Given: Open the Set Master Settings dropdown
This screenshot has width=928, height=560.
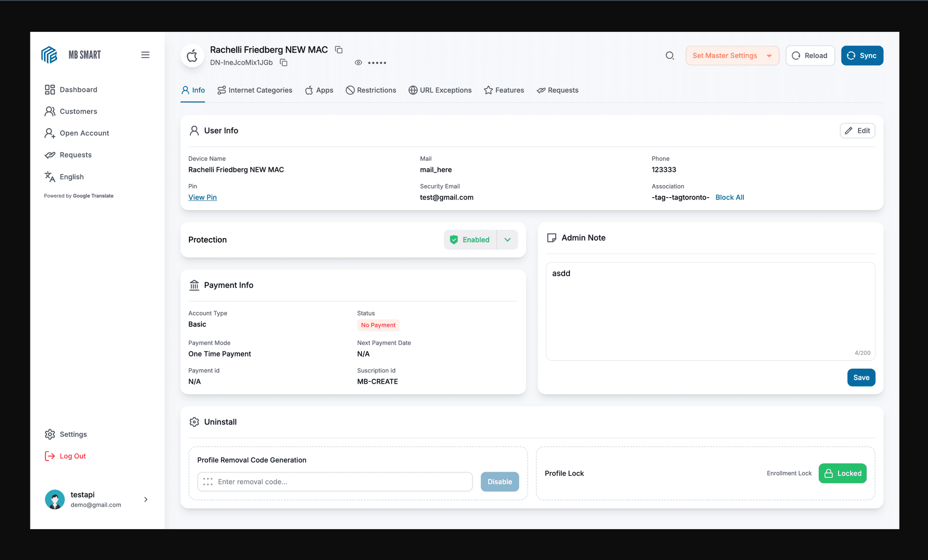Looking at the screenshot, I should tap(732, 56).
